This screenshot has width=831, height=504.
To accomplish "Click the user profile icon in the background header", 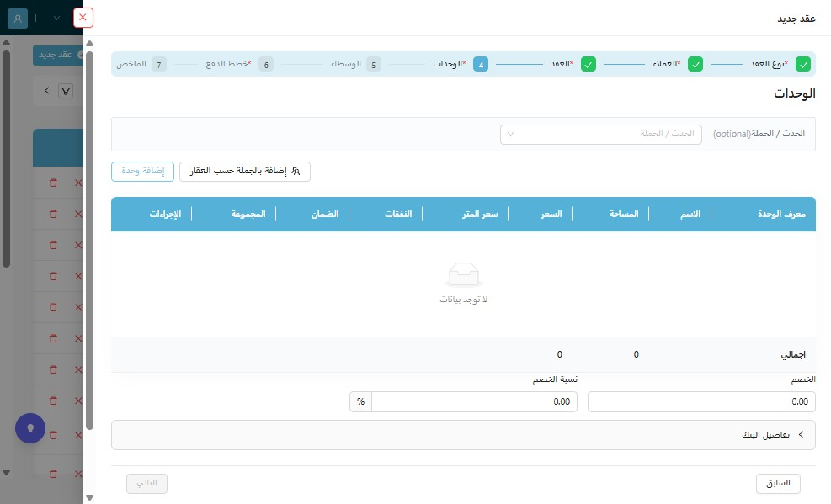I will point(18,19).
